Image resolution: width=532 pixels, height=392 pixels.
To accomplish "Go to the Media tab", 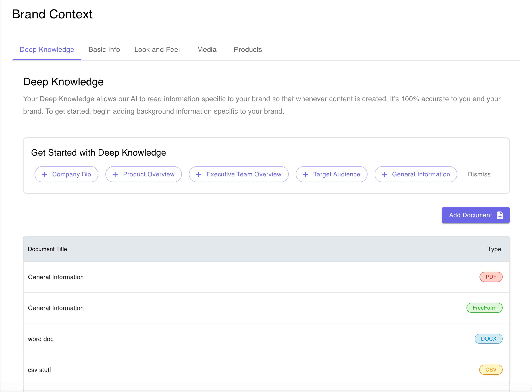I will click(207, 50).
